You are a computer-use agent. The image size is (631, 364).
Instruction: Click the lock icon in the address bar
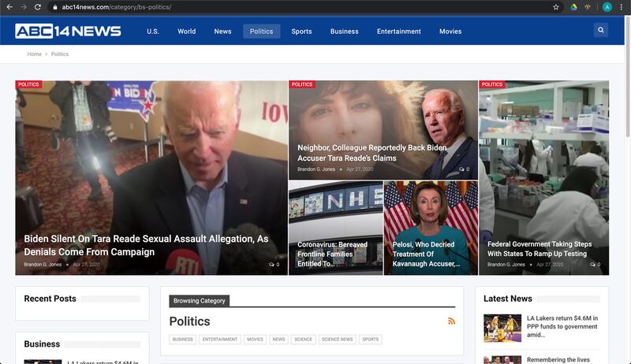click(55, 7)
